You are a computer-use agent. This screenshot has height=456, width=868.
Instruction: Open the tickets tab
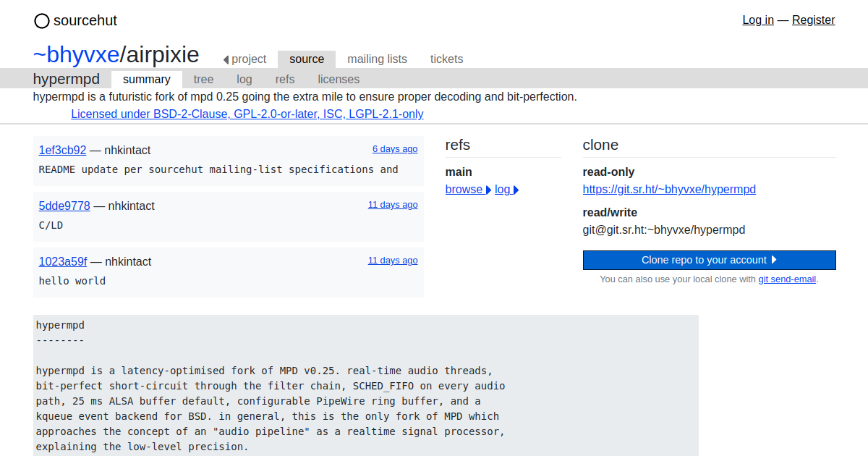[x=446, y=59]
